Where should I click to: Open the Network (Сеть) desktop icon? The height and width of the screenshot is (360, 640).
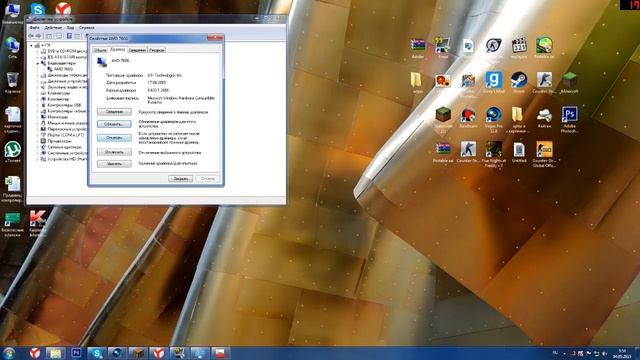[x=12, y=47]
